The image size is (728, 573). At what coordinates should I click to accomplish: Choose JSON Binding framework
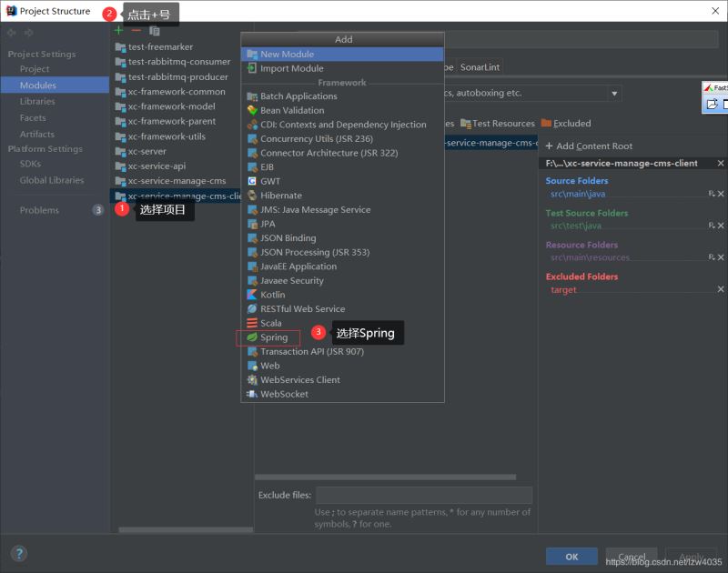342,238
